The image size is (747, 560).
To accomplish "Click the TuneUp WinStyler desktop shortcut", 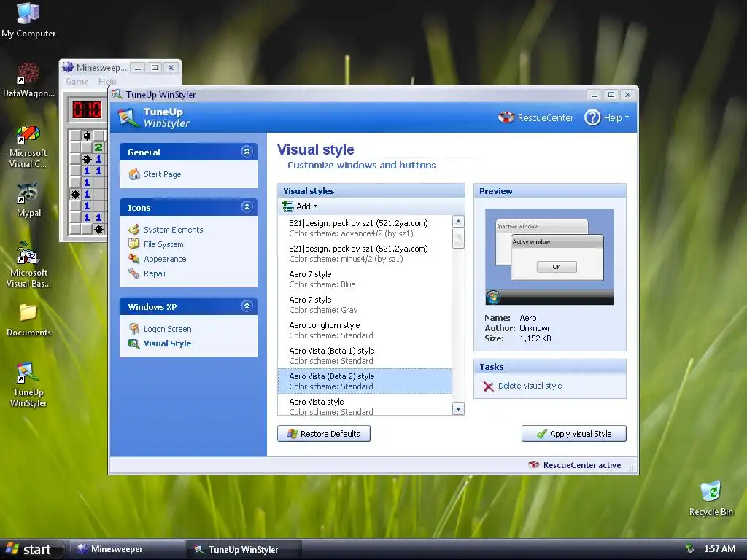I will 28,385.
